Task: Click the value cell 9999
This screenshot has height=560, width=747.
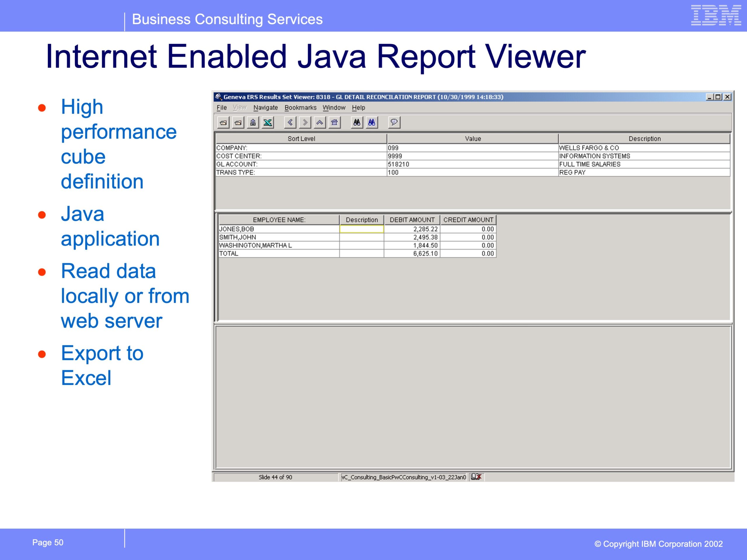Action: (472, 156)
